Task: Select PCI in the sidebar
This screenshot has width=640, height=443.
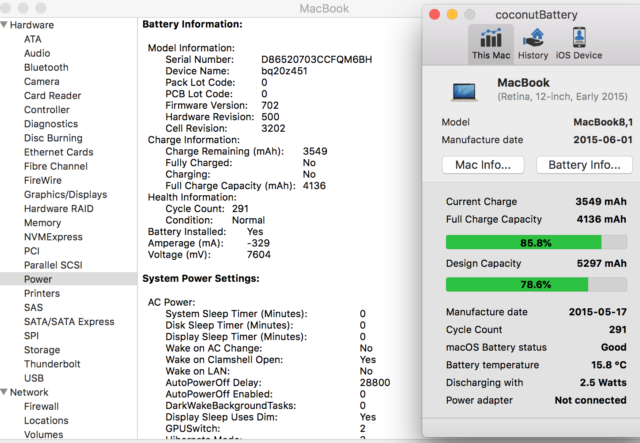Action: [x=32, y=251]
